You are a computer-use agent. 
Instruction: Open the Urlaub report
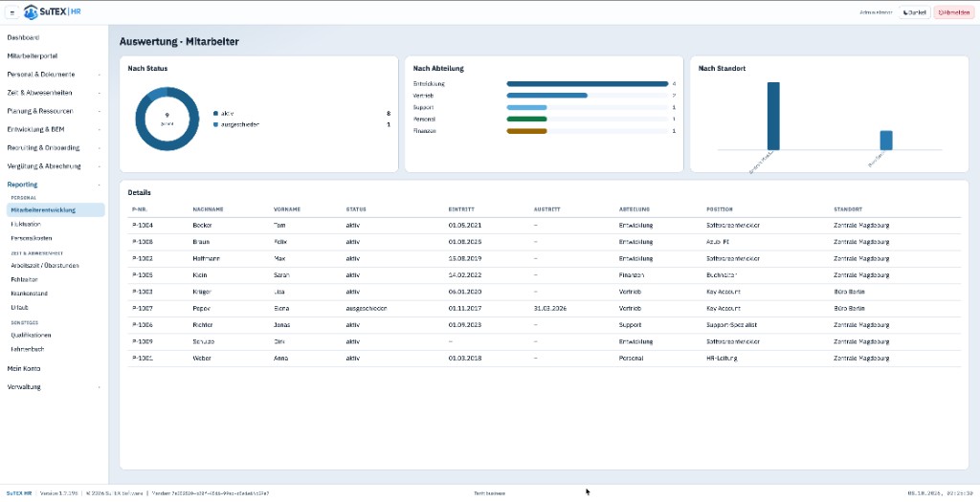coord(19,307)
